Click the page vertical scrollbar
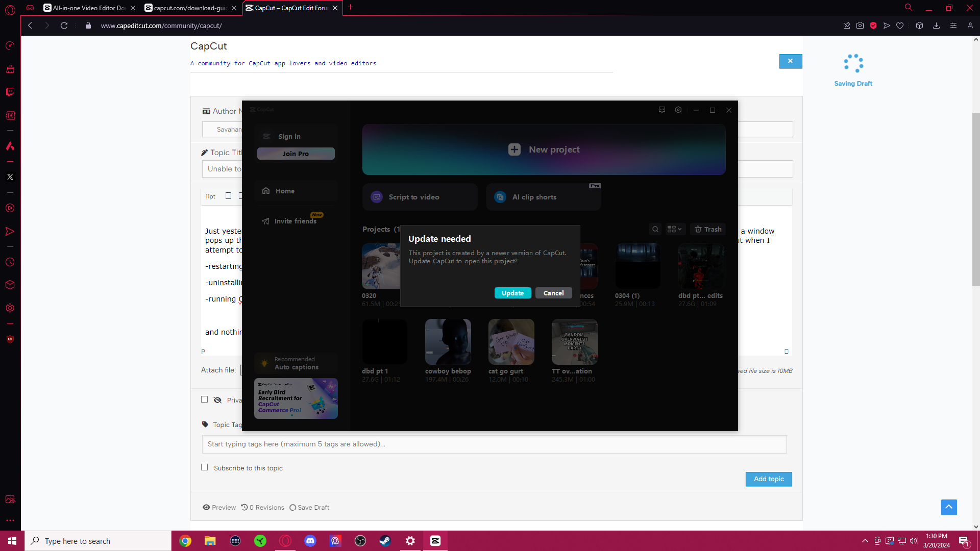This screenshot has height=551, width=980. click(x=976, y=199)
